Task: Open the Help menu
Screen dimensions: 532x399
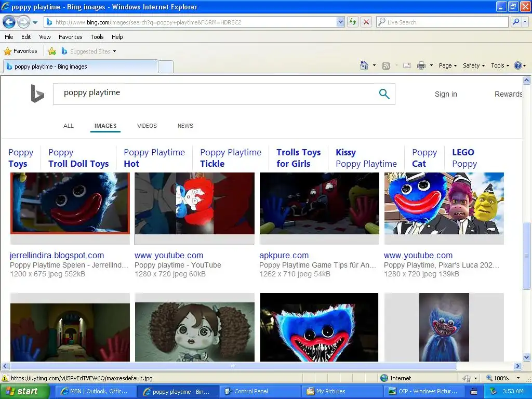Action: (x=117, y=37)
